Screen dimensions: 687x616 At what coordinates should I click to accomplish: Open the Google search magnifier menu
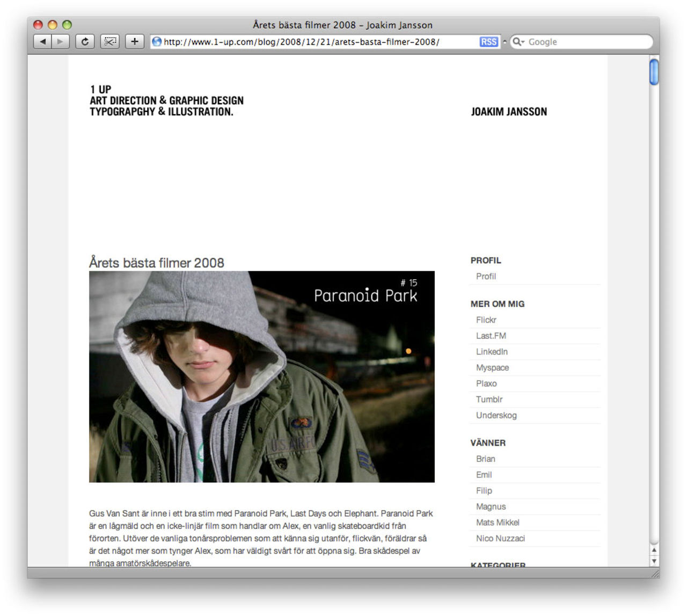coord(518,41)
